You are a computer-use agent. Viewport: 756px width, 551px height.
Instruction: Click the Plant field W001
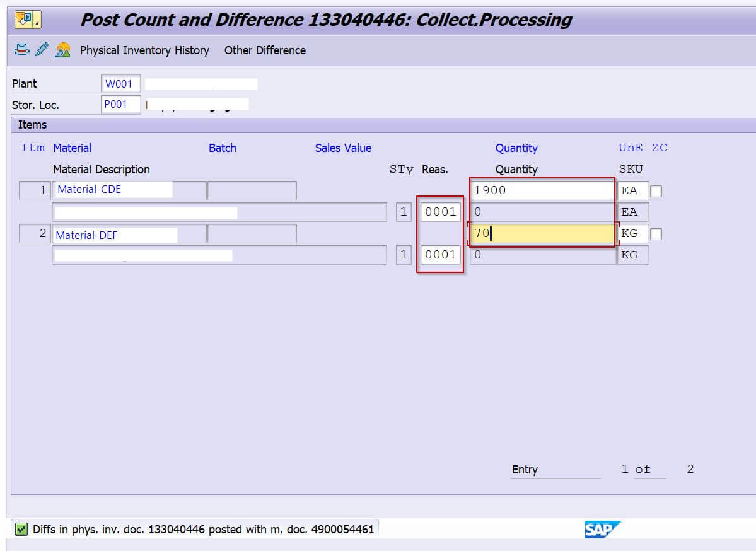[120, 84]
